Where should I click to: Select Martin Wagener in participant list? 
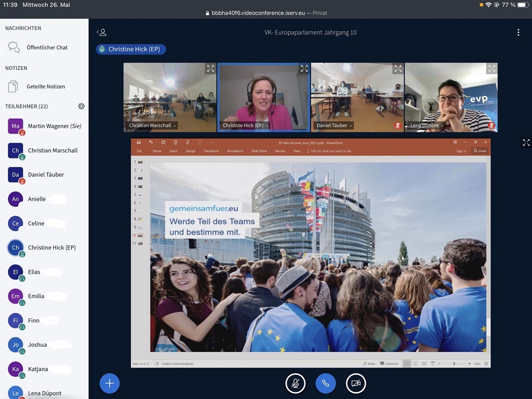(54, 126)
